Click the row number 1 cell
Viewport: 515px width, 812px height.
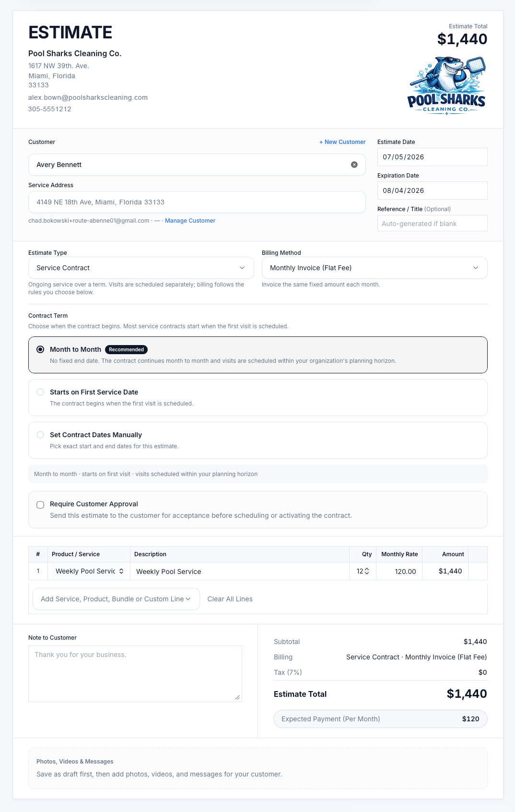tap(38, 571)
